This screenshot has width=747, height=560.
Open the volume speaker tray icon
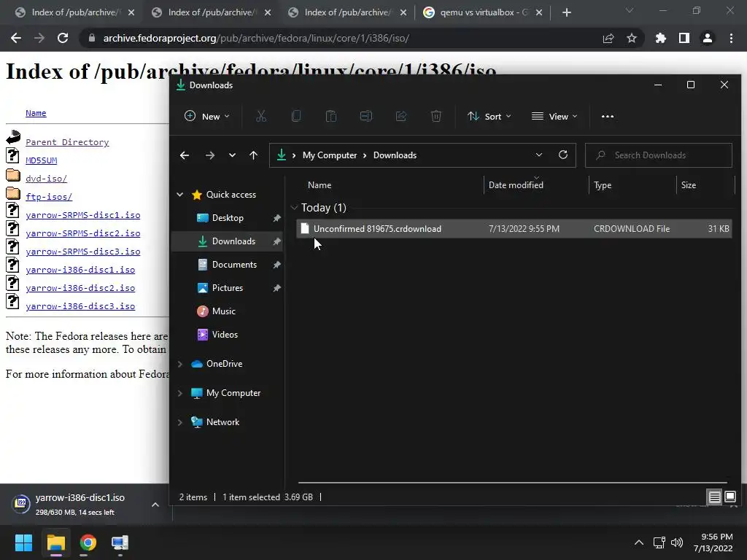pos(677,542)
